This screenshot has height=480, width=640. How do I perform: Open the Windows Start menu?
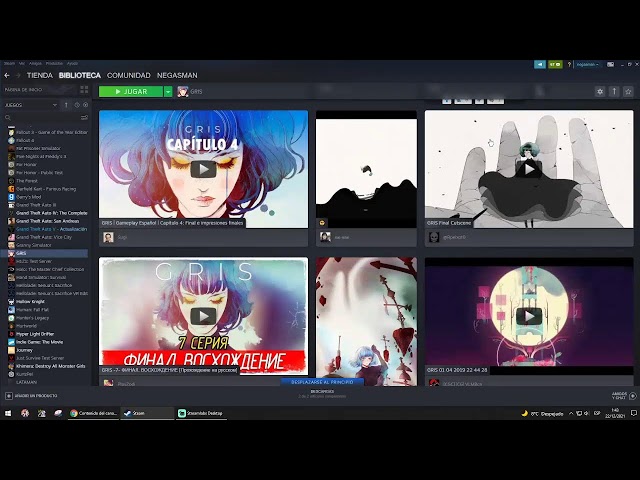coord(8,413)
